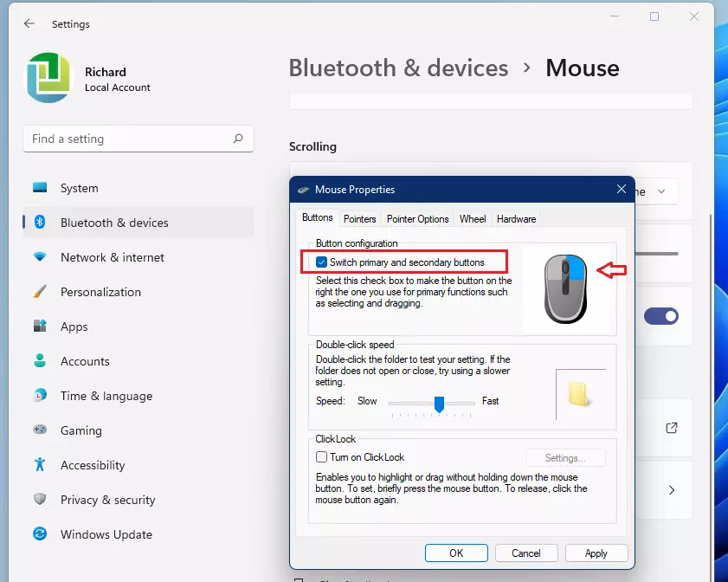Image resolution: width=728 pixels, height=582 pixels.
Task: Open Apps settings category
Action: (139, 327)
